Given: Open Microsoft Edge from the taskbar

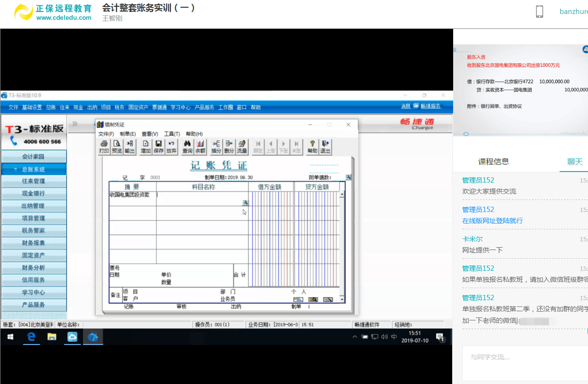Looking at the screenshot, I should click(31, 337).
